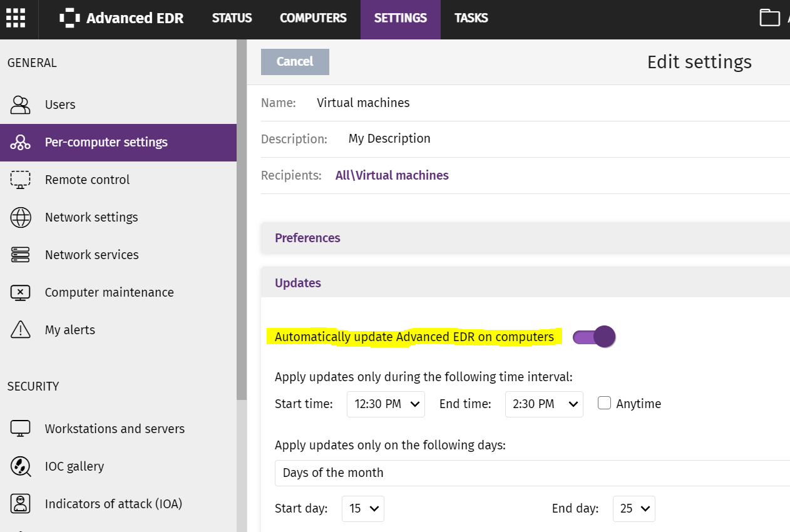Select Per-computer settings menu item
This screenshot has height=532, width=790.
[118, 142]
